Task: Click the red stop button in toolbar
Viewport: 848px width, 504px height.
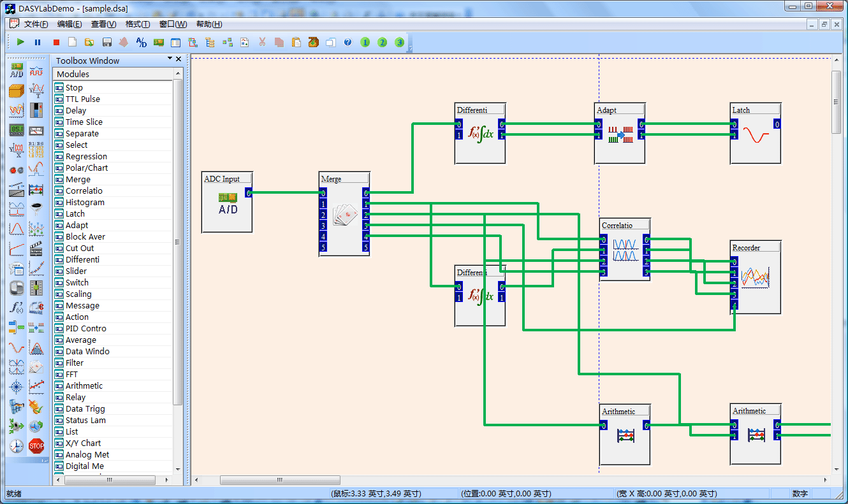Action: click(x=56, y=42)
